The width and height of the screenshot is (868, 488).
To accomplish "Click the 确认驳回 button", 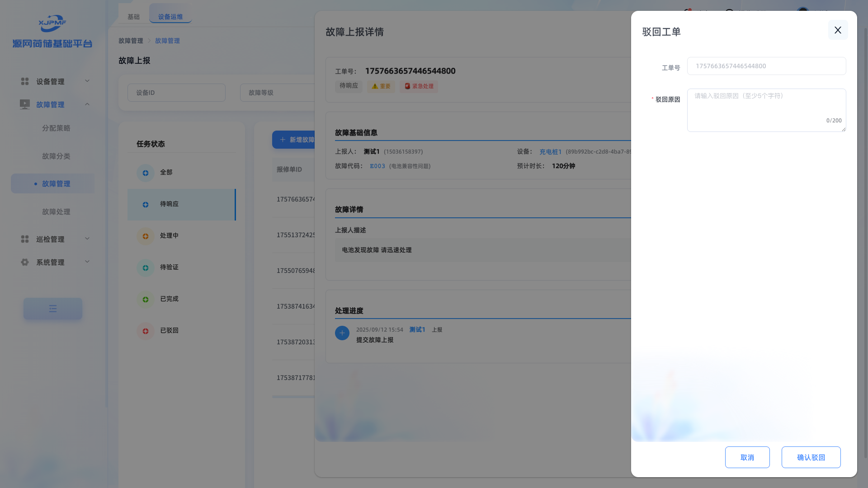I will (811, 457).
